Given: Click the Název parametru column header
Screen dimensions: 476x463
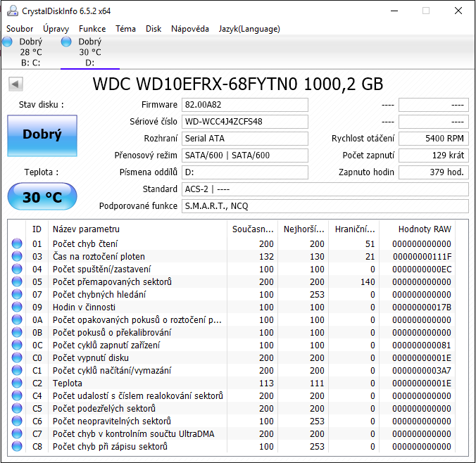Looking at the screenshot, I should click(137, 229).
